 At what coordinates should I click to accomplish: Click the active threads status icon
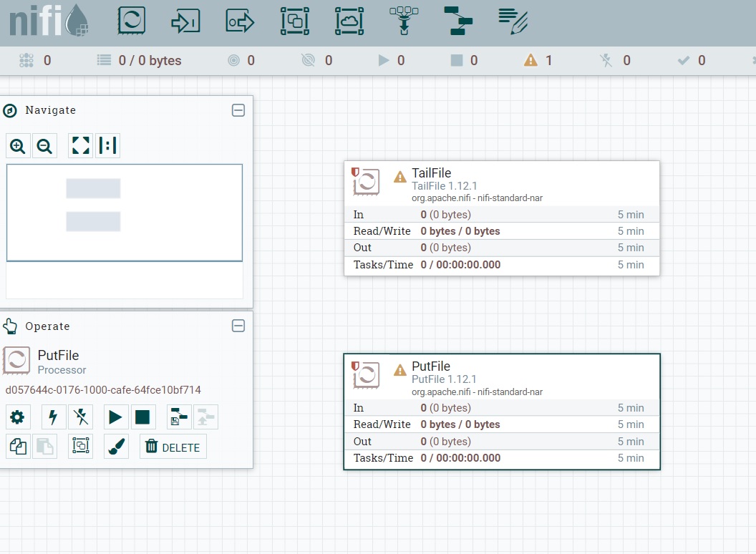tap(26, 60)
